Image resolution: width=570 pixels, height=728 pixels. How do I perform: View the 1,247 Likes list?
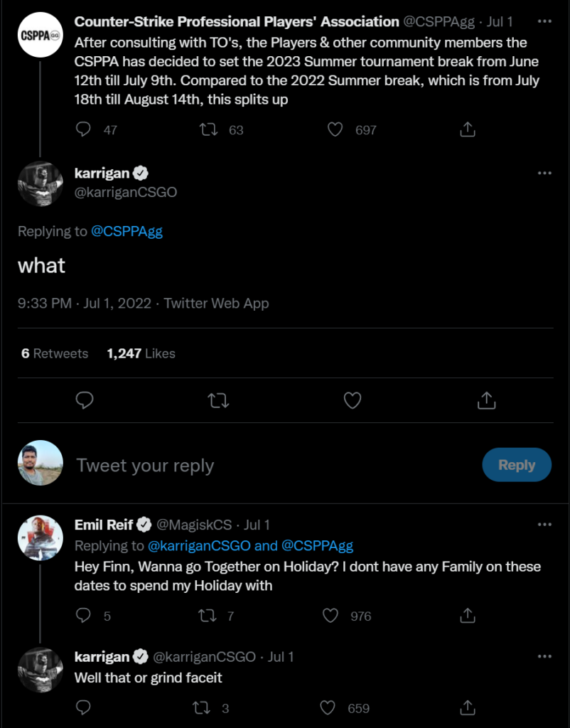click(141, 353)
